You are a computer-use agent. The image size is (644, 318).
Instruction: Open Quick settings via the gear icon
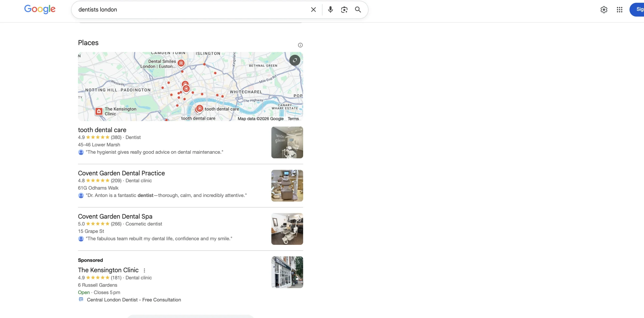[604, 10]
